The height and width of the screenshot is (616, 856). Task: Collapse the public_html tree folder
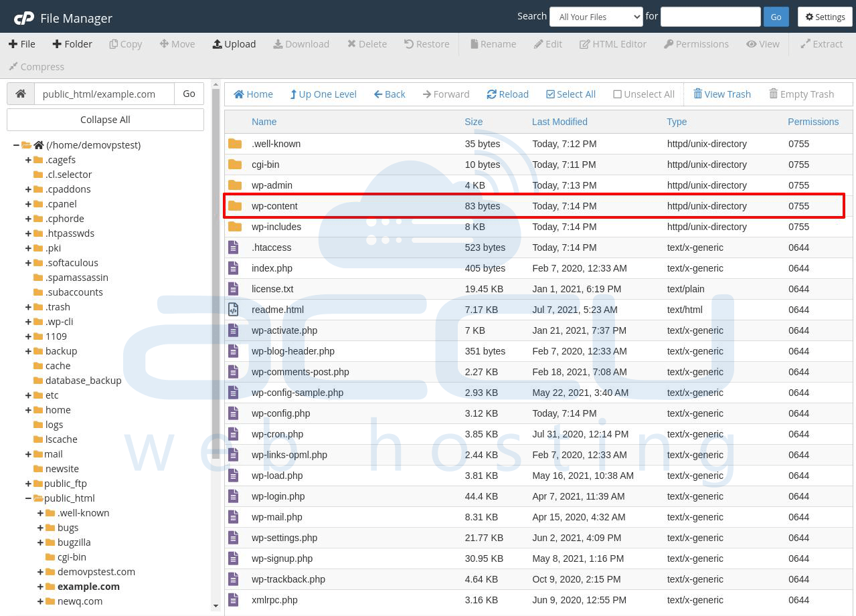click(x=28, y=498)
